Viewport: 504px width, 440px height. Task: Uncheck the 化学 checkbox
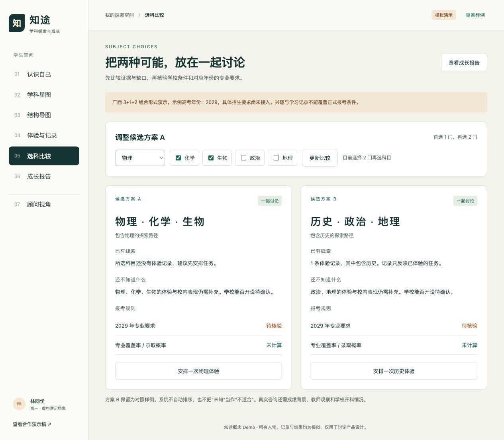point(178,158)
